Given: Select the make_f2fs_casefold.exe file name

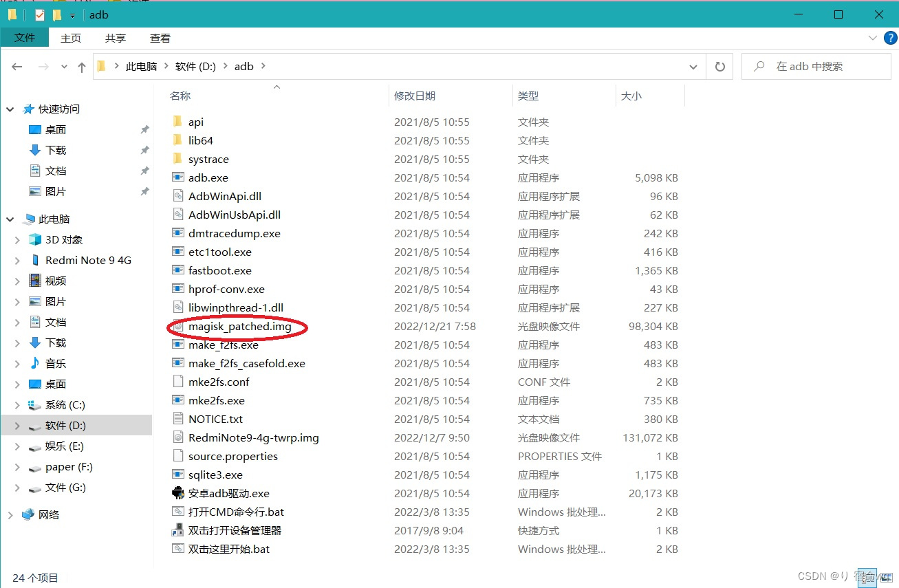Looking at the screenshot, I should coord(247,363).
